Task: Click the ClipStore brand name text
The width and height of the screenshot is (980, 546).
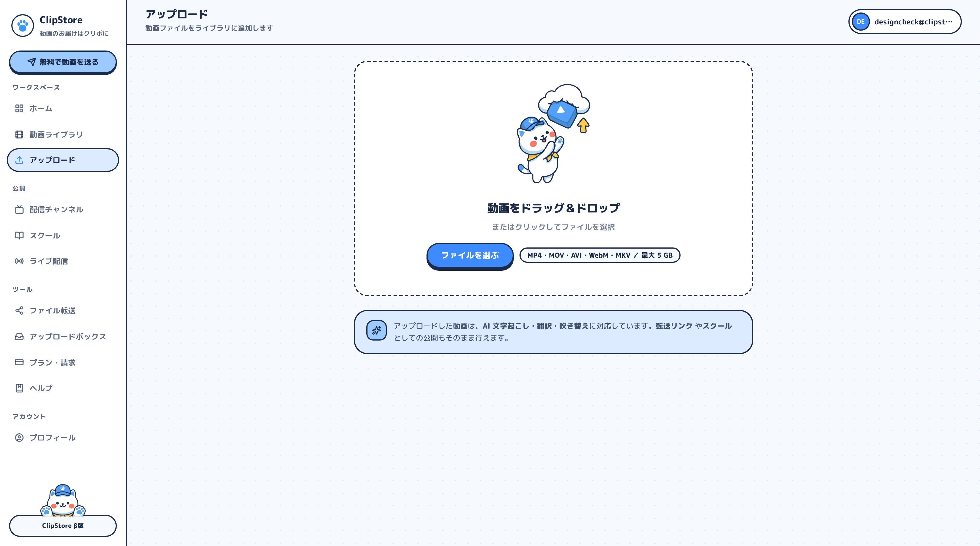Action: click(61, 20)
